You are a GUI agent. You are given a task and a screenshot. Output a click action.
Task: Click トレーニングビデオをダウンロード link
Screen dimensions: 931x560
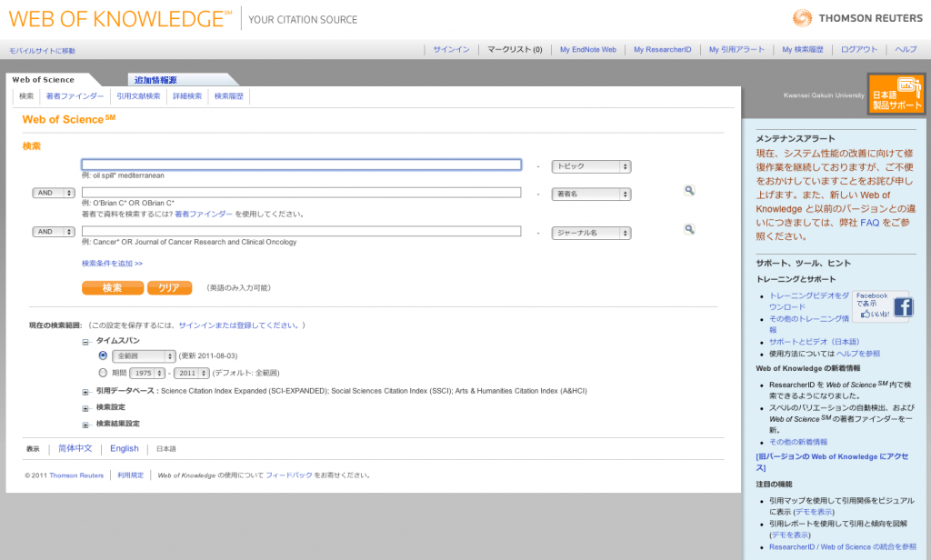tap(809, 301)
